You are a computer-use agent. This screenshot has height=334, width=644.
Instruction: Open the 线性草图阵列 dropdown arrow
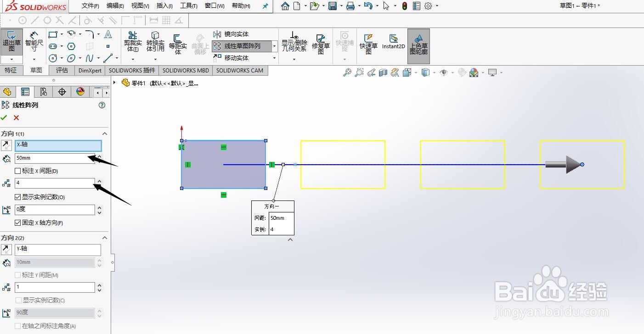click(275, 46)
